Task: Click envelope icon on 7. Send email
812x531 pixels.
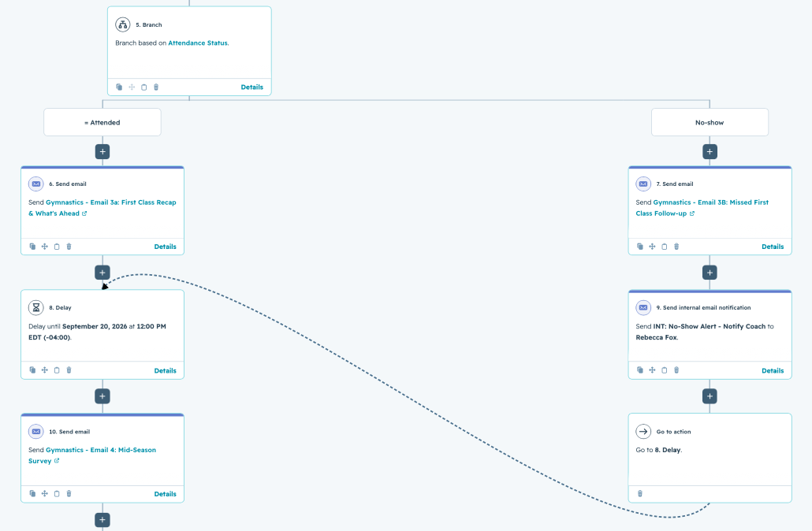Action: click(x=643, y=184)
